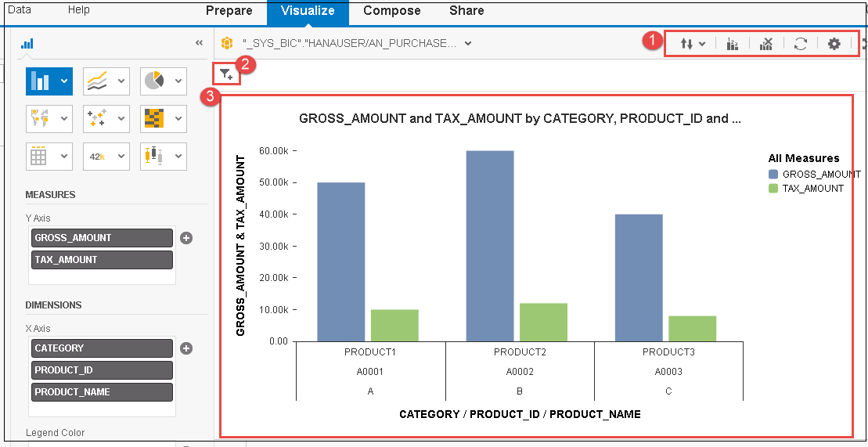Add a measure to Y Axis
868x447 pixels.
coord(186,238)
